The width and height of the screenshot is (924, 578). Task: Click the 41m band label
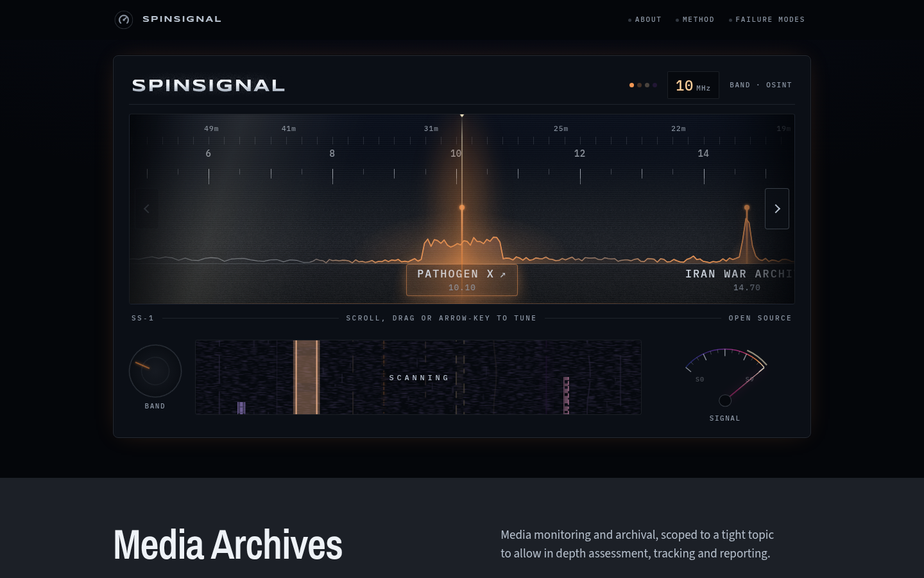click(289, 128)
